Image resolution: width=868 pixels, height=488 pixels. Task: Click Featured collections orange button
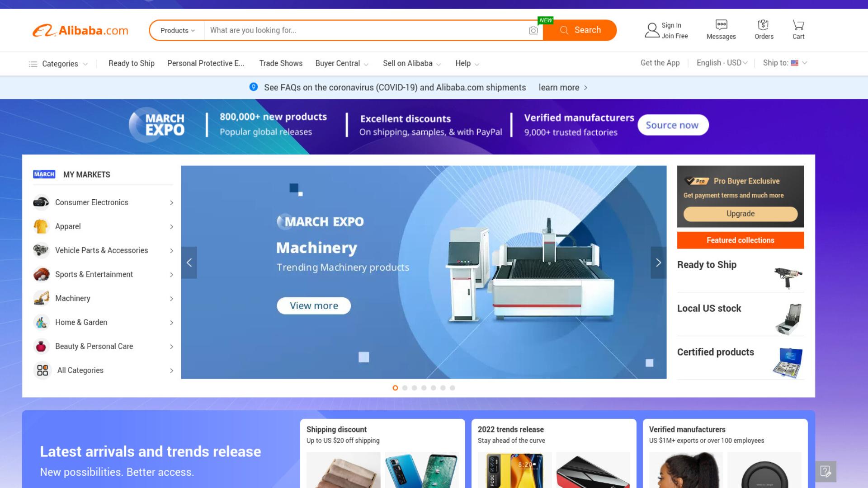coord(741,240)
